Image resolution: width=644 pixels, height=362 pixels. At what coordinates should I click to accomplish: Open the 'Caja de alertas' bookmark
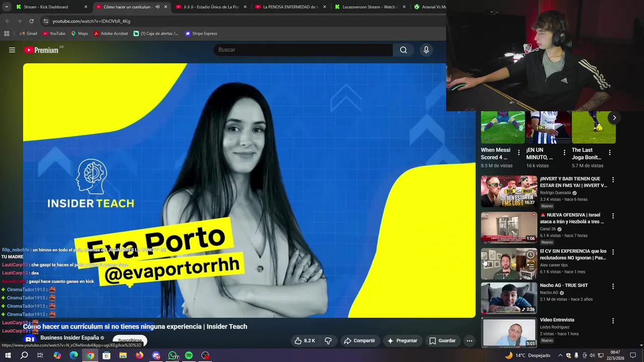click(x=156, y=34)
